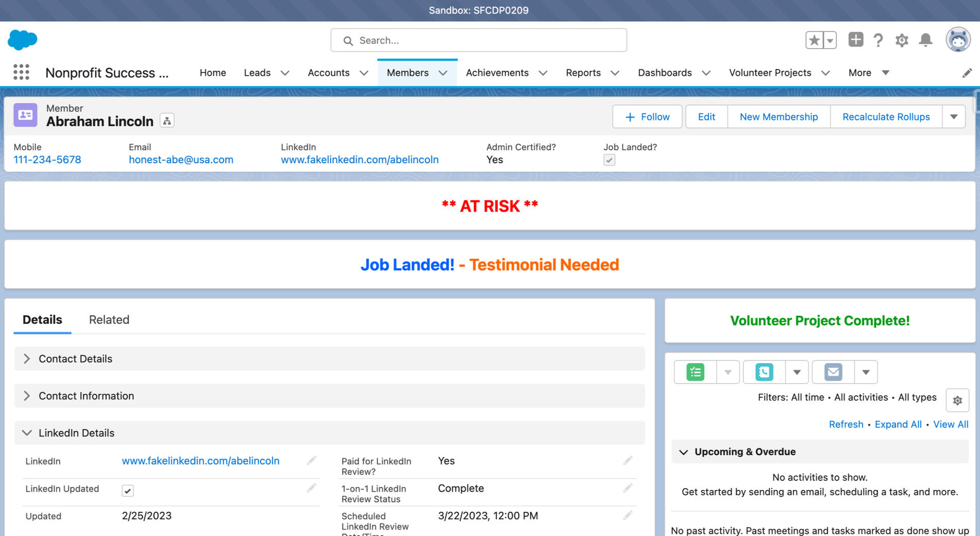
Task: Click in the global Search field
Action: pos(478,40)
